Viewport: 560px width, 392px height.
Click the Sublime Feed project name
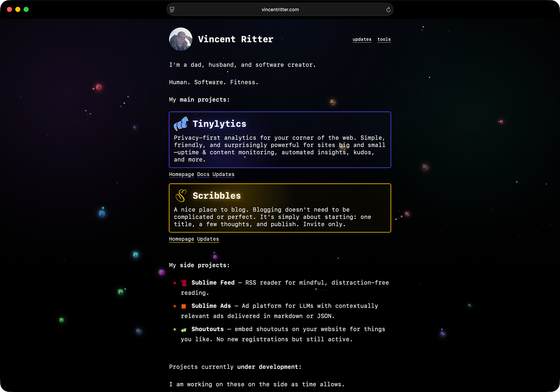pos(213,283)
